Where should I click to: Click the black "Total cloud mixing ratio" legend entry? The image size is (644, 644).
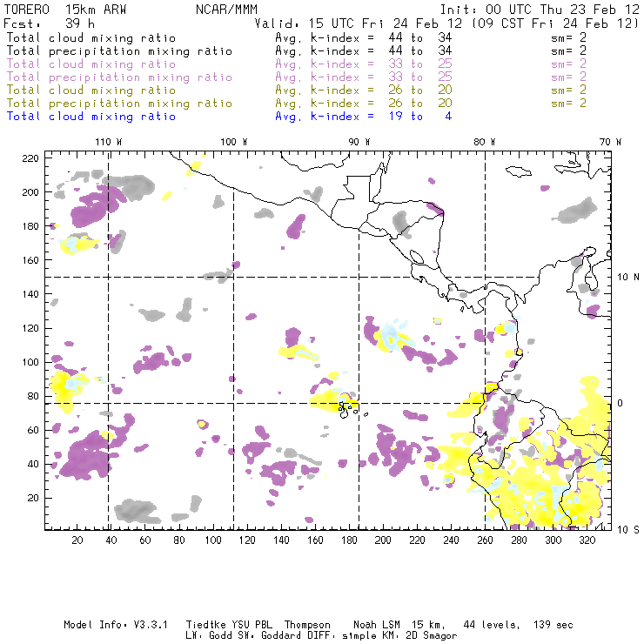click(91, 37)
